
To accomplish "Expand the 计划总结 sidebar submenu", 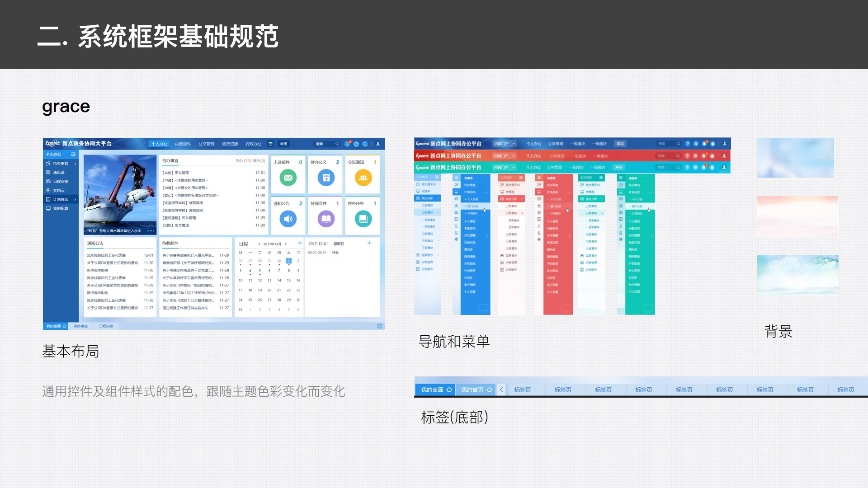I will [75, 199].
